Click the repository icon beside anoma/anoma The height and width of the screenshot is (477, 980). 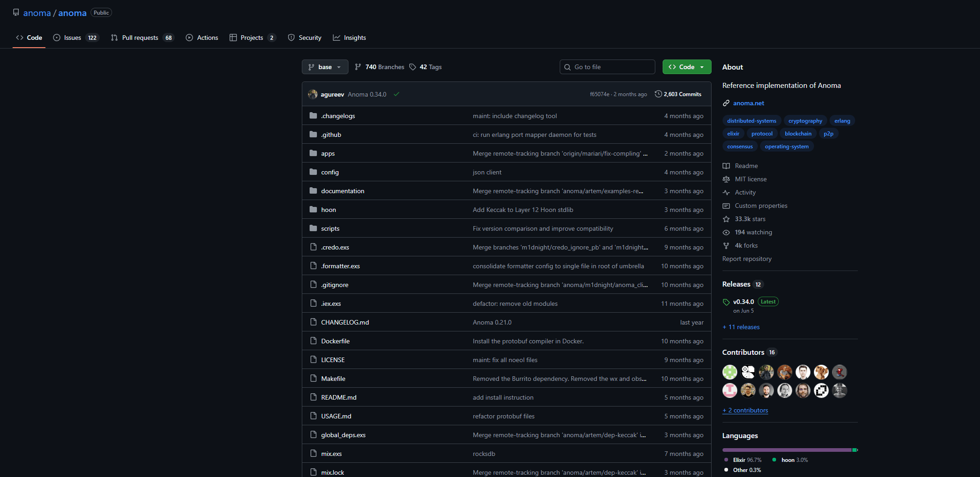click(16, 12)
